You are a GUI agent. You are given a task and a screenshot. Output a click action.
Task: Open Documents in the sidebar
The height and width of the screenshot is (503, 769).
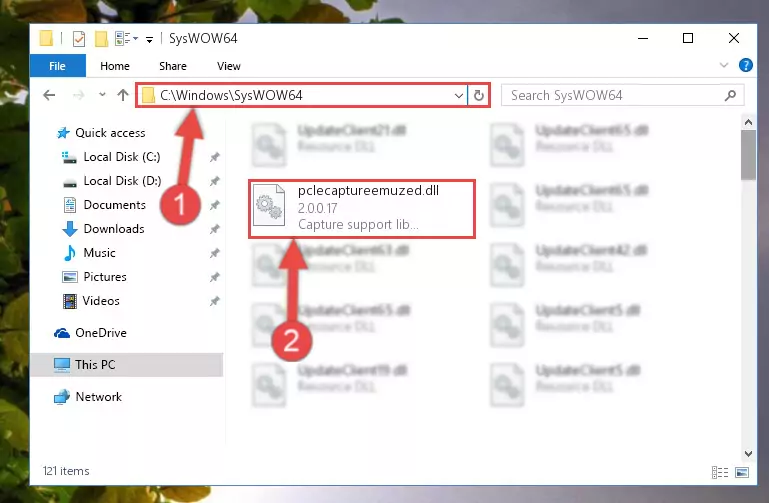[x=104, y=205]
